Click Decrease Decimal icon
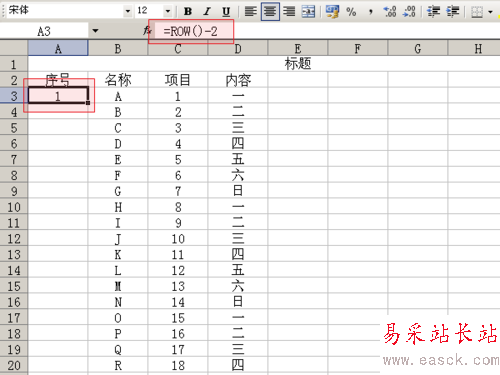The width and height of the screenshot is (500, 375). point(409,12)
